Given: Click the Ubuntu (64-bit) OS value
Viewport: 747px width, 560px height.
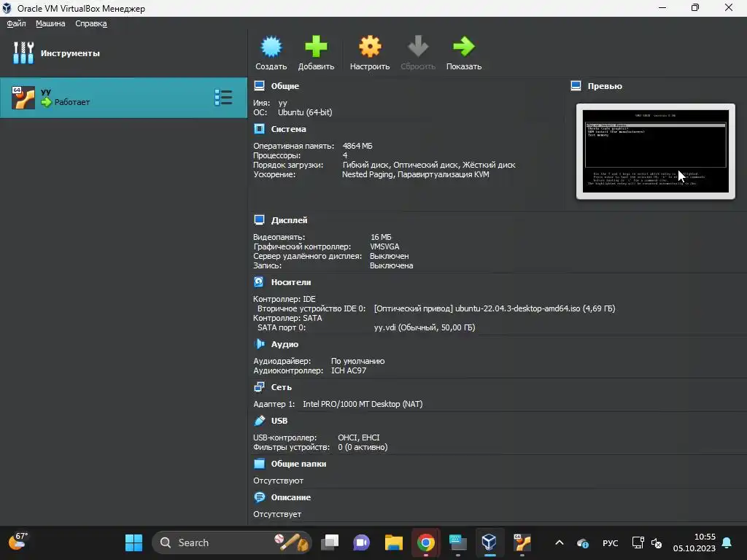Looking at the screenshot, I should point(305,112).
